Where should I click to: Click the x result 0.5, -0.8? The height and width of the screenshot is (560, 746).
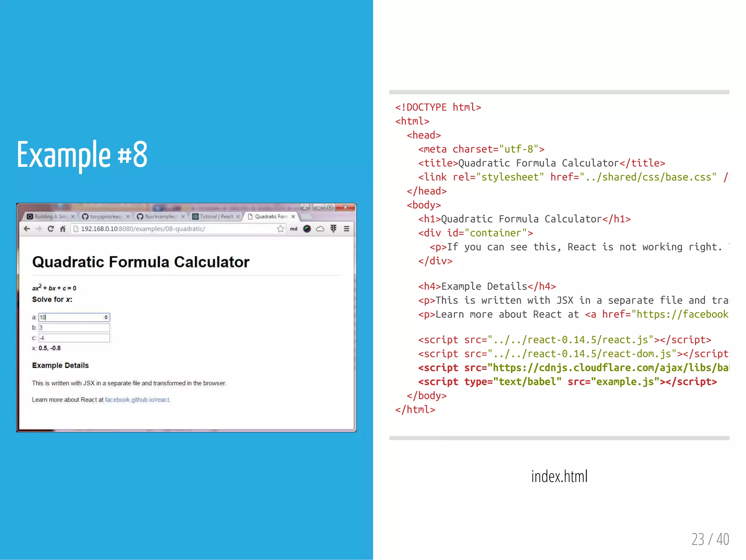[50, 348]
